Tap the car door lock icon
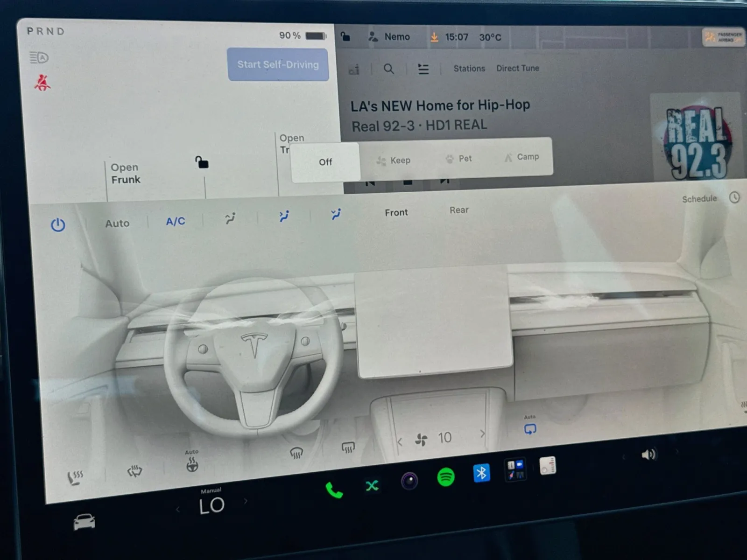The image size is (747, 560). pos(202,162)
